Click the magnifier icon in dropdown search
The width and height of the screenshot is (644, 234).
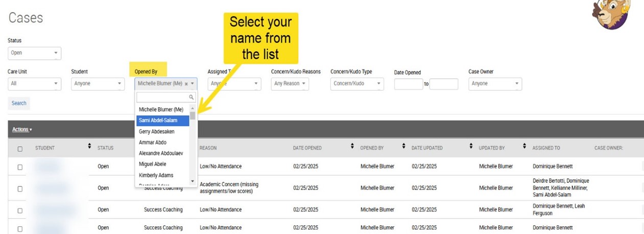tap(192, 97)
